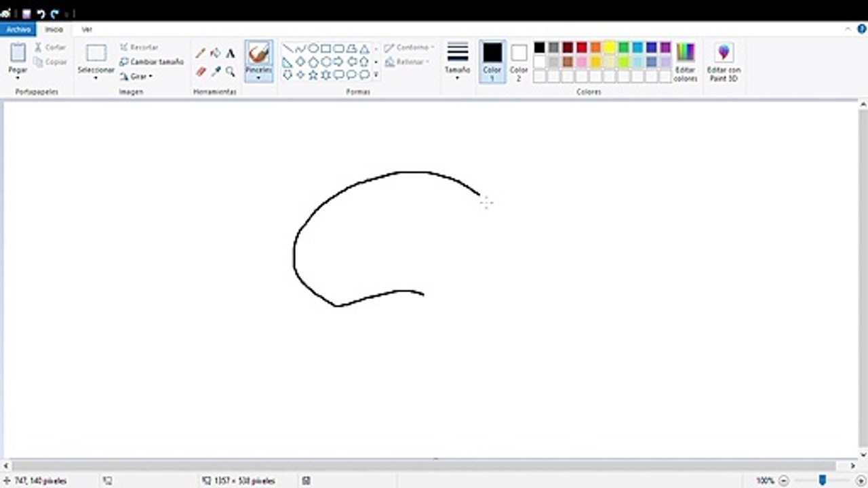Switch to the Ver tab

pyautogui.click(x=87, y=29)
